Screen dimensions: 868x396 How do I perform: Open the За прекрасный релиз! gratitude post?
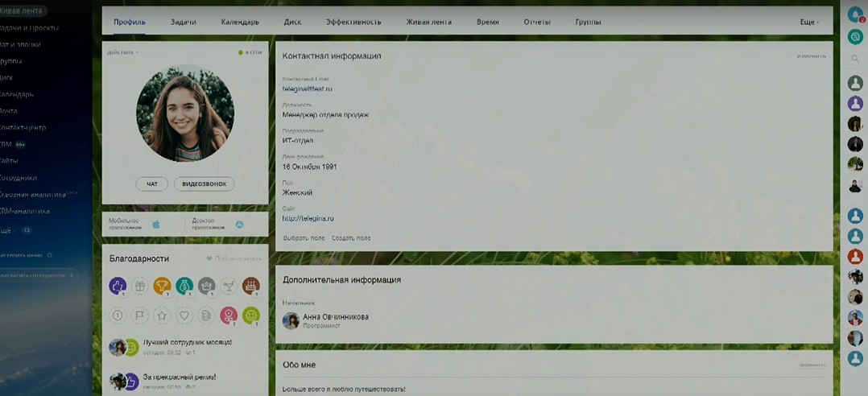(180, 377)
